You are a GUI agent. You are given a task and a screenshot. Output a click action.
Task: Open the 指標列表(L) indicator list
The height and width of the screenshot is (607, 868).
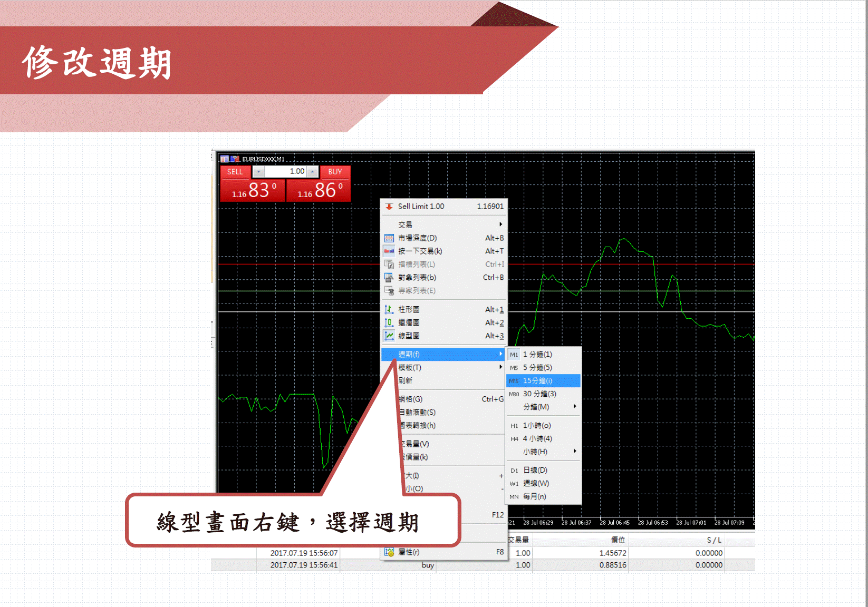click(x=443, y=265)
